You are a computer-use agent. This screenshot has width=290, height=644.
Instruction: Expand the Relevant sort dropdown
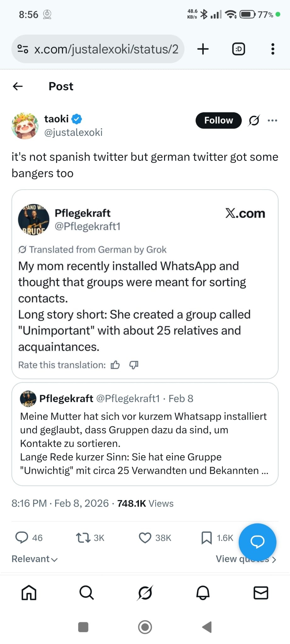tap(35, 559)
